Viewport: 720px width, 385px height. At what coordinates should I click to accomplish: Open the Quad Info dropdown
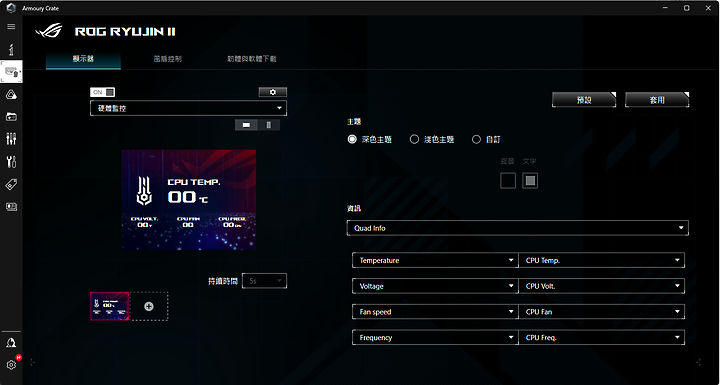pos(518,228)
